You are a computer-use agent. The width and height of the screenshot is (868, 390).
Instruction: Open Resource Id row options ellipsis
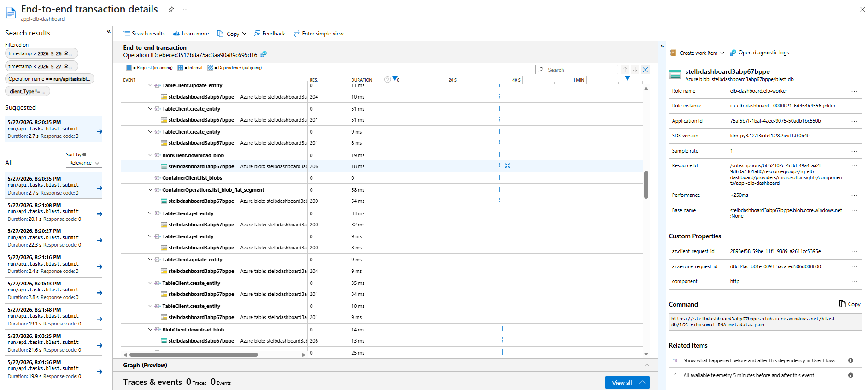tap(854, 166)
